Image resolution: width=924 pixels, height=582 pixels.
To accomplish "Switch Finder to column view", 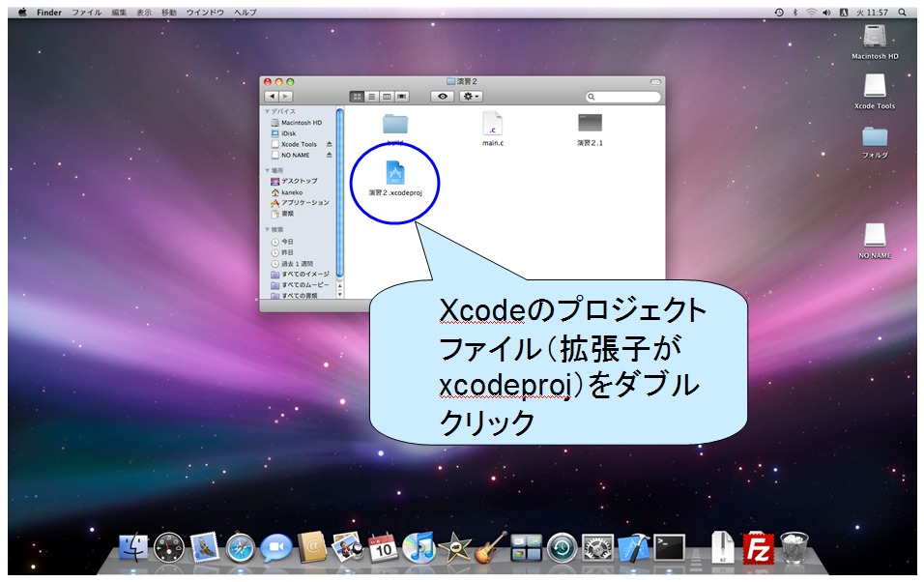I will click(387, 96).
